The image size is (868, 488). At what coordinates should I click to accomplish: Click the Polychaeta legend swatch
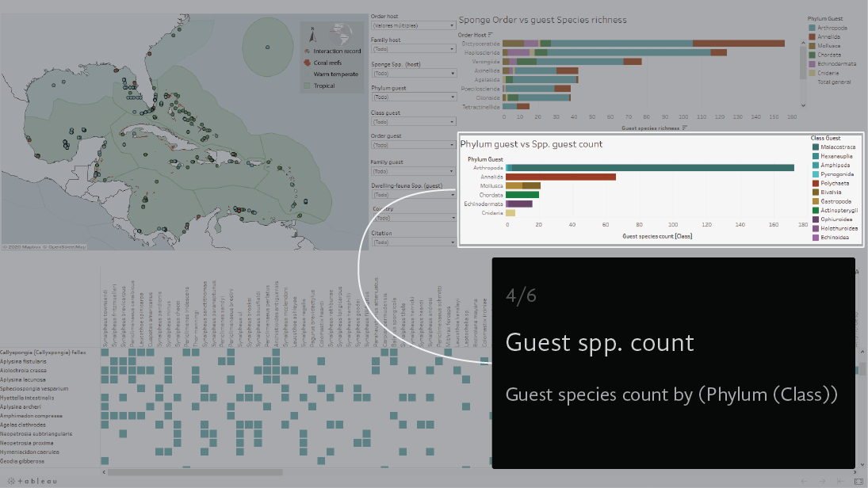[x=815, y=183]
